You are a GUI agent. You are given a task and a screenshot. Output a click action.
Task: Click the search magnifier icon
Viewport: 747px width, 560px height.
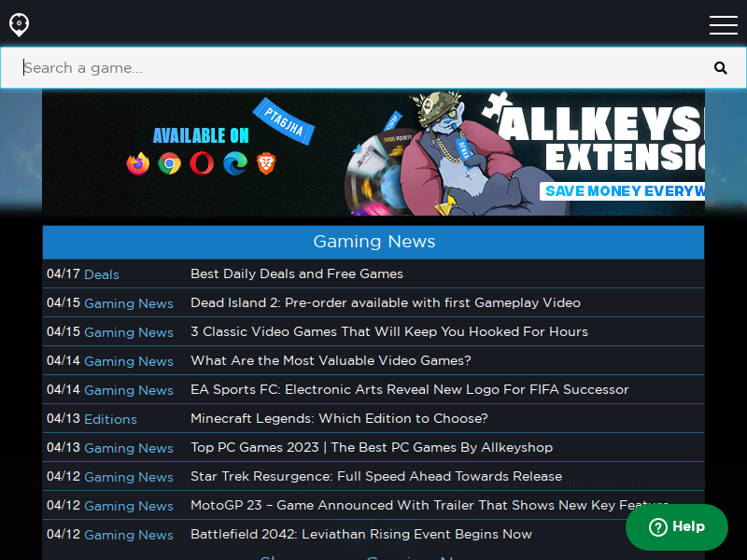[720, 68]
